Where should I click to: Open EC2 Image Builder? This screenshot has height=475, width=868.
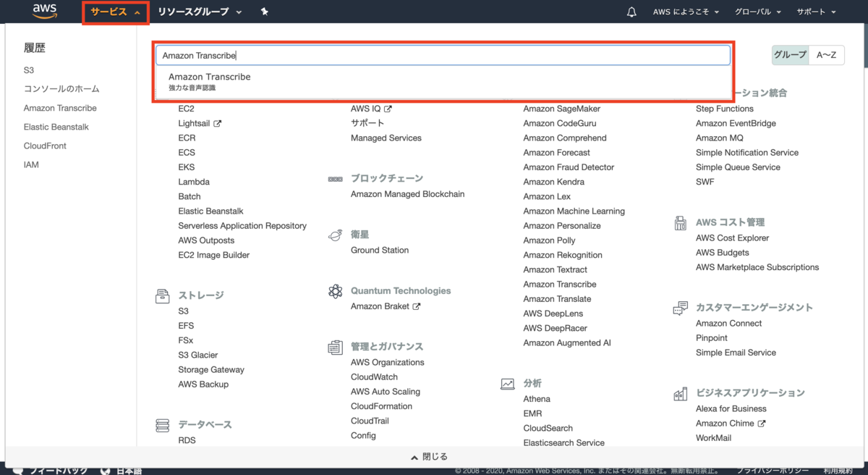click(214, 255)
